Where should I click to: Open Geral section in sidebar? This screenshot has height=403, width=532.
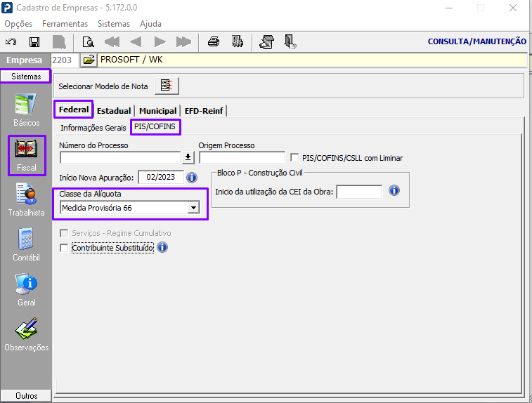(26, 290)
